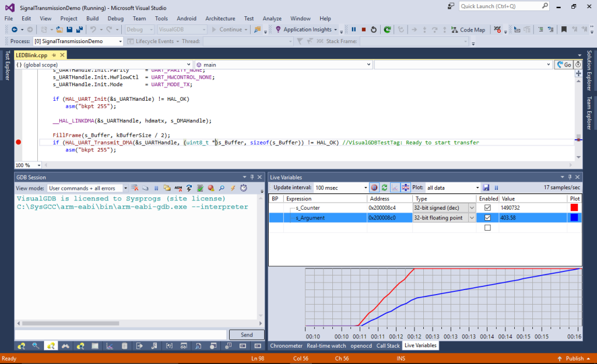Click the ASM icon in GDB Session toolbar
The width and height of the screenshot is (597, 364).
pyautogui.click(x=178, y=188)
